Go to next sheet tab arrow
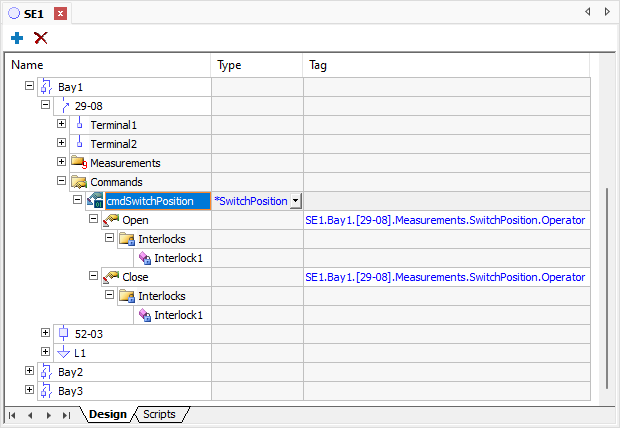The width and height of the screenshot is (620, 428). (x=49, y=415)
